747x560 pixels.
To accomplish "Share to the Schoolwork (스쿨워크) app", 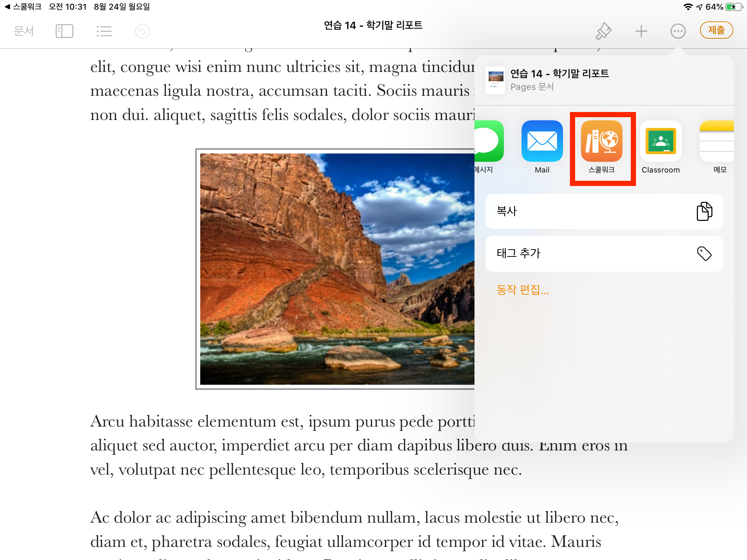I will point(601,141).
